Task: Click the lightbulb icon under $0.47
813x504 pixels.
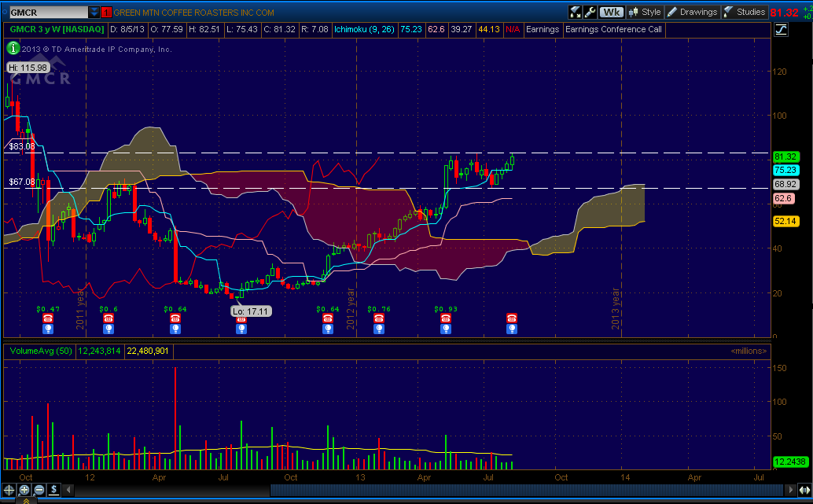Action: [x=48, y=329]
